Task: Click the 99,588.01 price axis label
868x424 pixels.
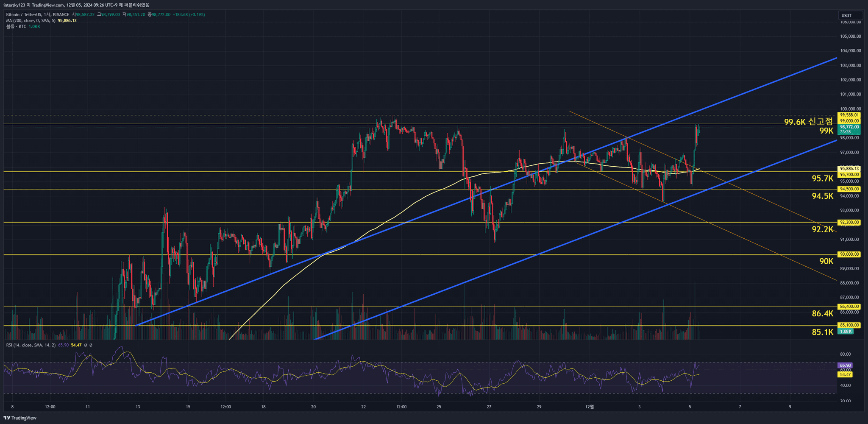Action: (x=849, y=115)
